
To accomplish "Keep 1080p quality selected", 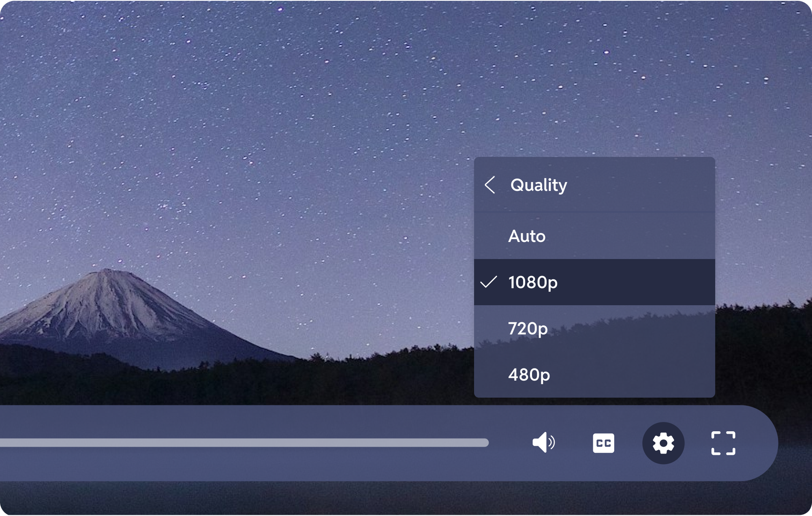I will point(533,283).
